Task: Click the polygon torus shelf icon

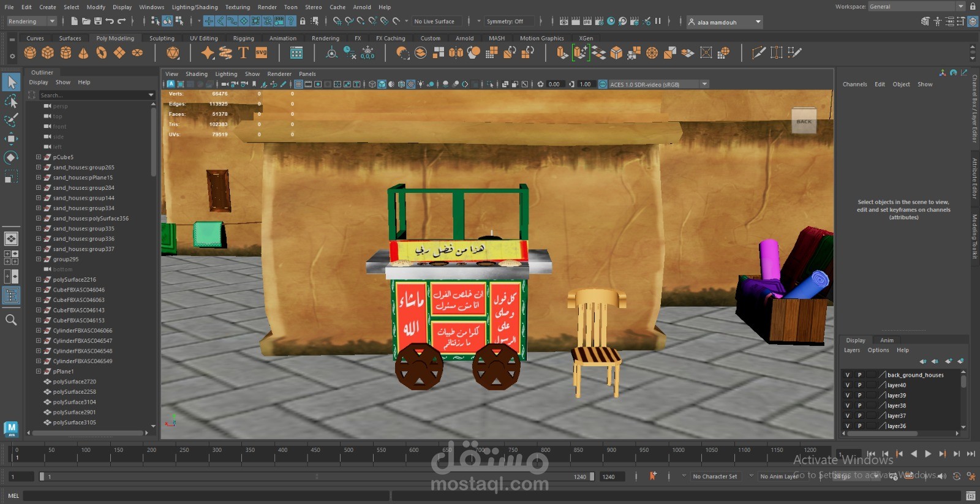Action: coord(101,53)
